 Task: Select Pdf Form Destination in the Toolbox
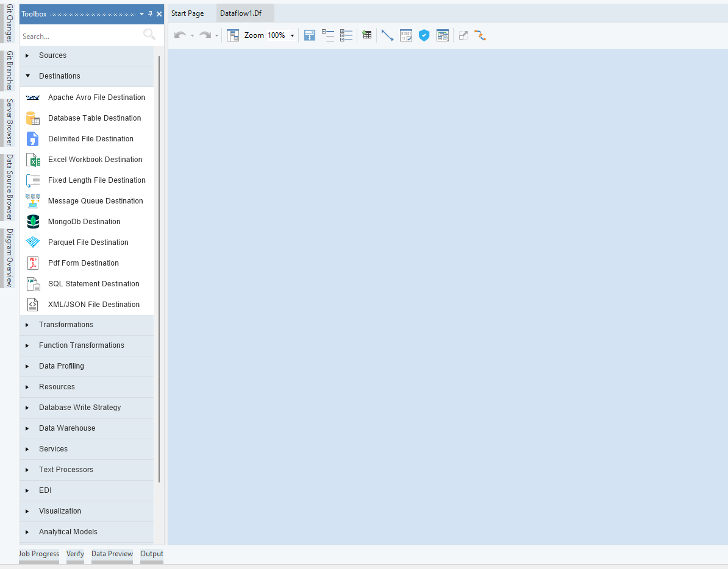point(83,263)
